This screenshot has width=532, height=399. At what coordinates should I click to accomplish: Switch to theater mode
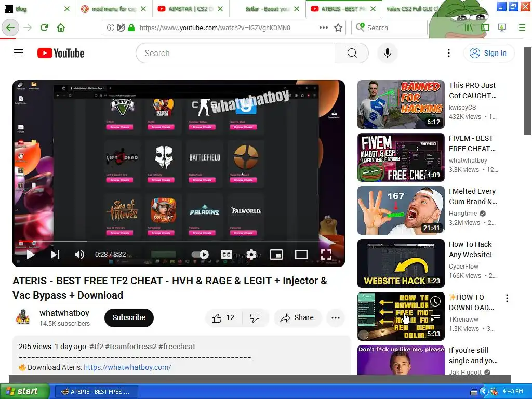tap(301, 255)
